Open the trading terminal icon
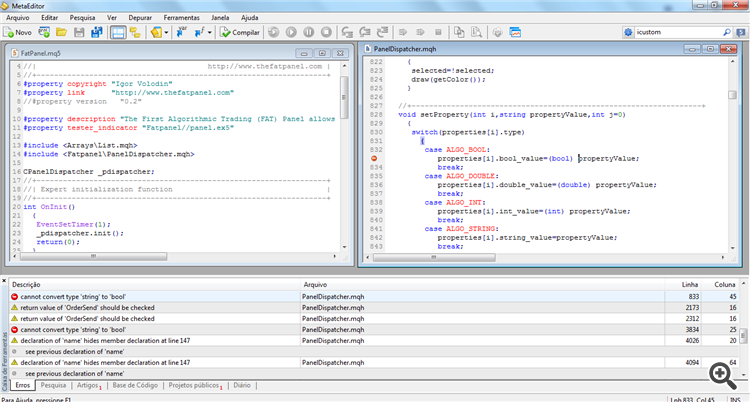 [x=515, y=33]
